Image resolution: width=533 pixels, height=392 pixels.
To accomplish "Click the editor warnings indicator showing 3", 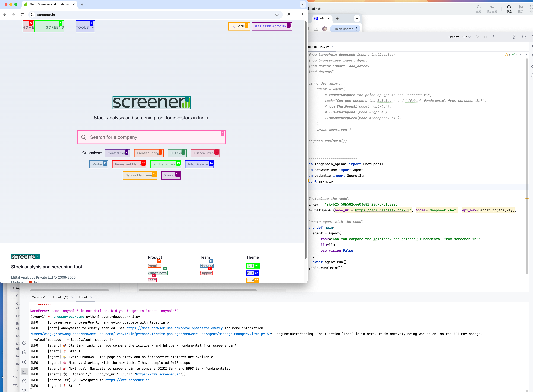I will (x=508, y=55).
